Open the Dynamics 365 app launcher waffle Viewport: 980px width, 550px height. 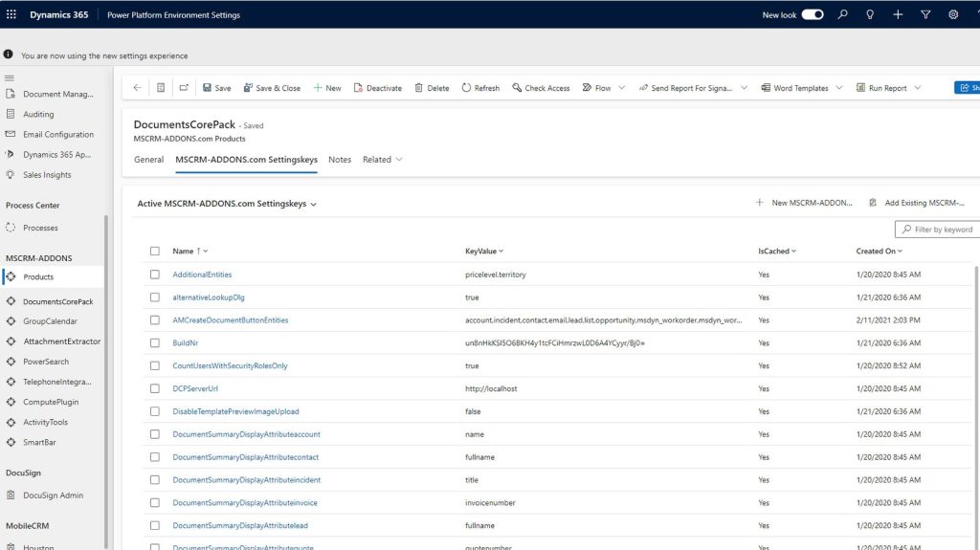(x=11, y=14)
